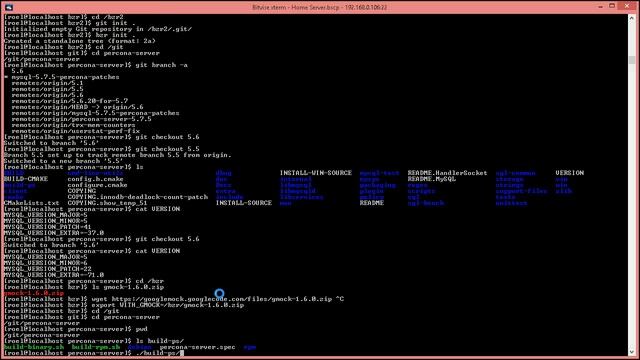Click the 'export WITH_GMOCK' command line
Image resolution: width=640 pixels, height=360 pixels.
(x=124, y=305)
